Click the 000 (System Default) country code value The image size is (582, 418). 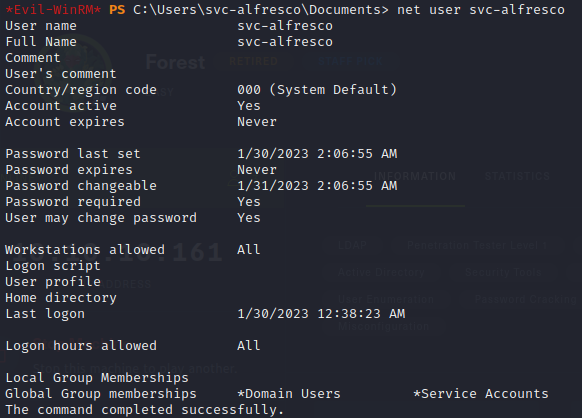click(317, 89)
